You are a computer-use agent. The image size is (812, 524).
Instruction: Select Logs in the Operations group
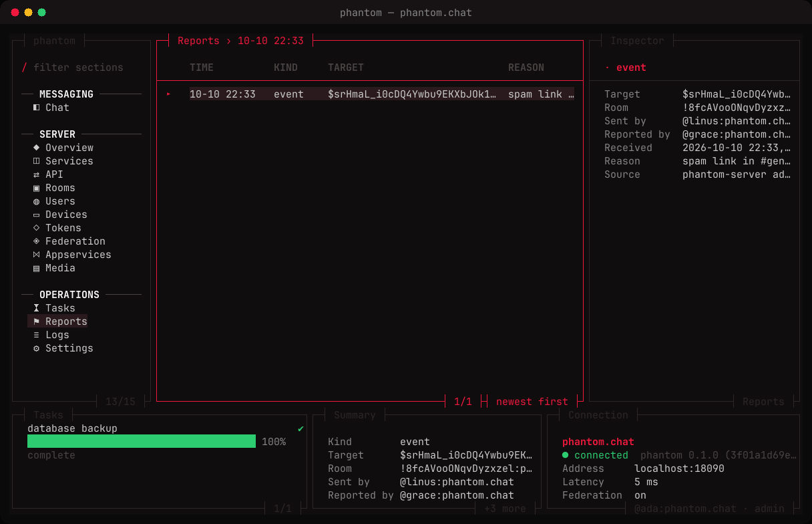[57, 335]
